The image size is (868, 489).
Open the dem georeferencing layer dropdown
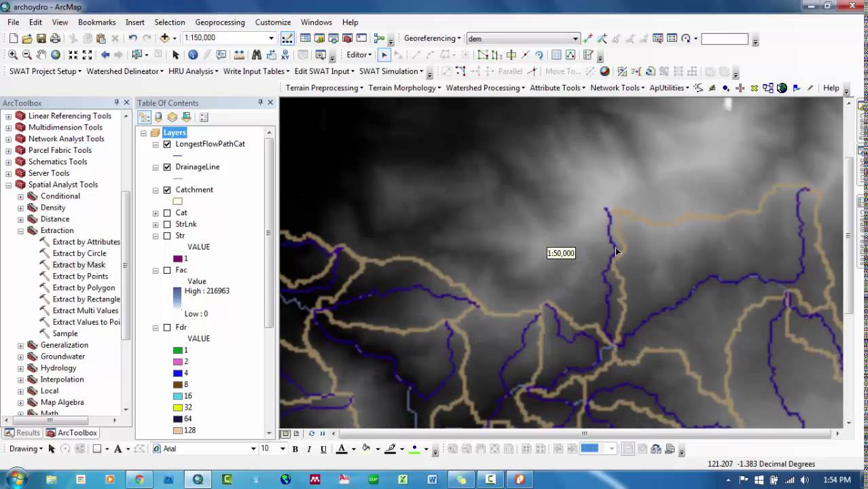(576, 39)
